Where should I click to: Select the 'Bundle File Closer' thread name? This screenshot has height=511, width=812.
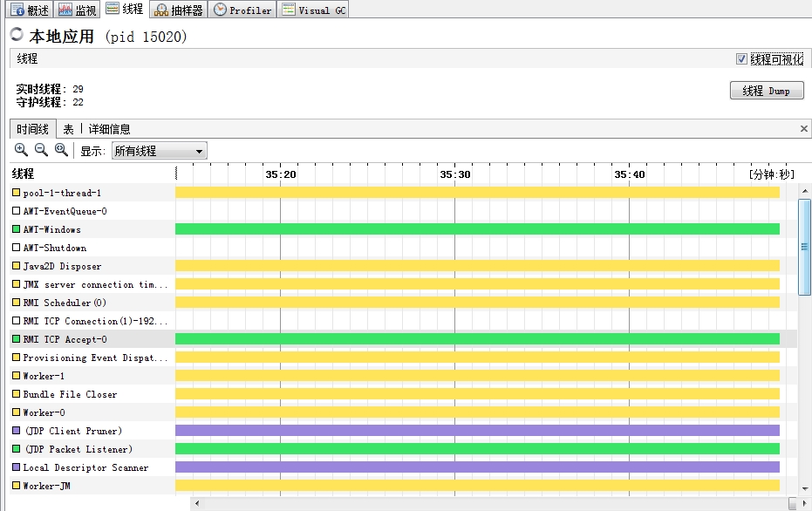point(70,394)
